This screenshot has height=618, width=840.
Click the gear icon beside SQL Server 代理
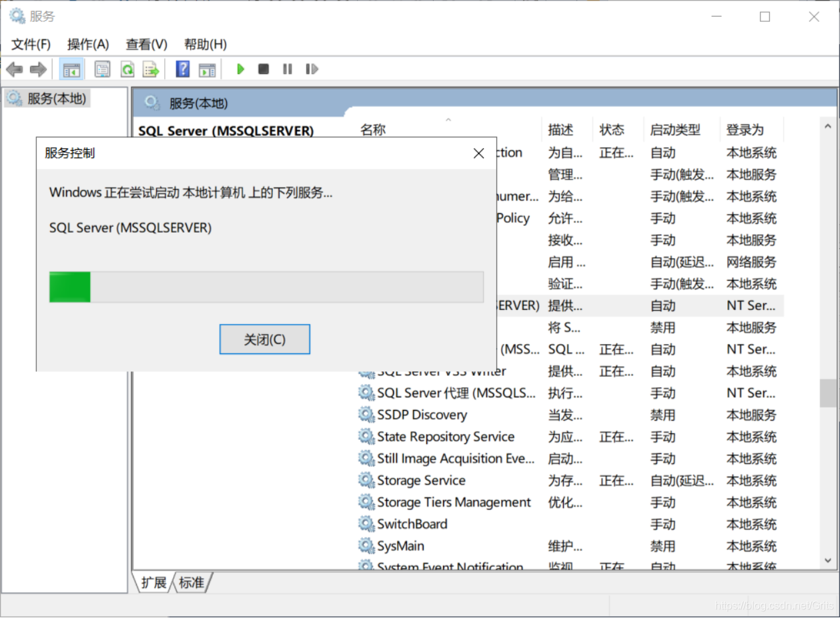pyautogui.click(x=366, y=393)
